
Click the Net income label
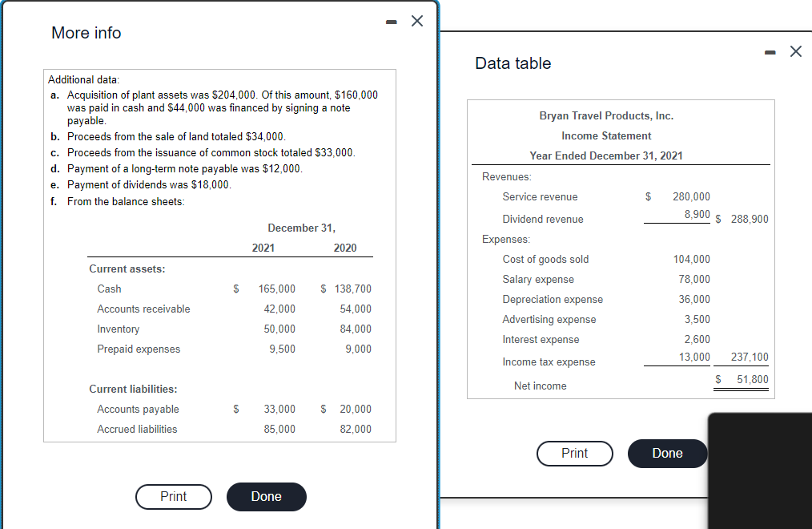pyautogui.click(x=540, y=386)
